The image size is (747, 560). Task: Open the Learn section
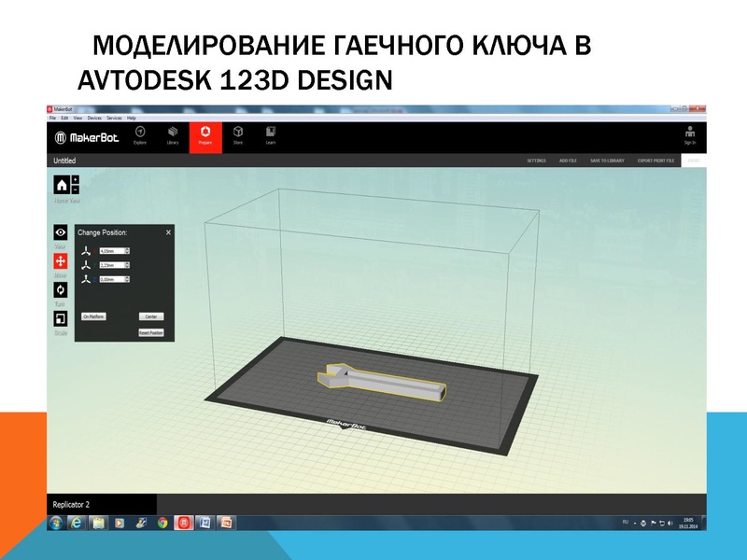pyautogui.click(x=269, y=136)
